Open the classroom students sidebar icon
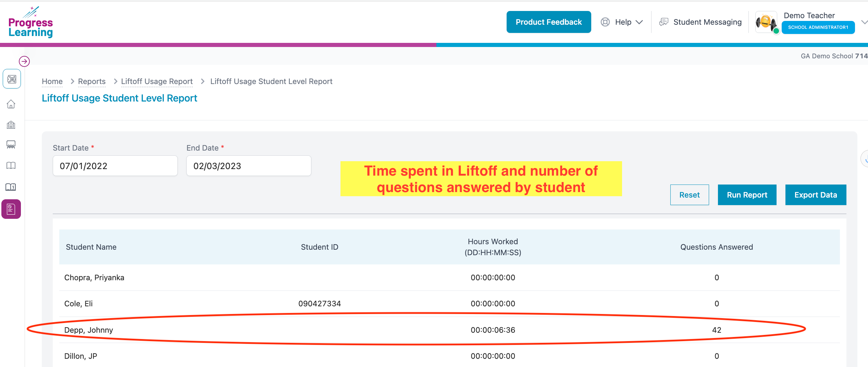 click(x=11, y=145)
